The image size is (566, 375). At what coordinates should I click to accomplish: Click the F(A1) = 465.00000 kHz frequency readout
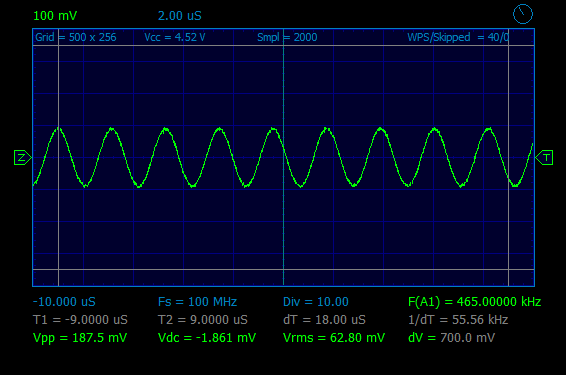click(475, 302)
